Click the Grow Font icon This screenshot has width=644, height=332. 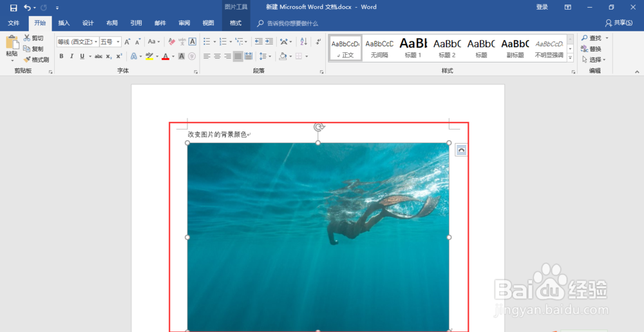pos(128,41)
